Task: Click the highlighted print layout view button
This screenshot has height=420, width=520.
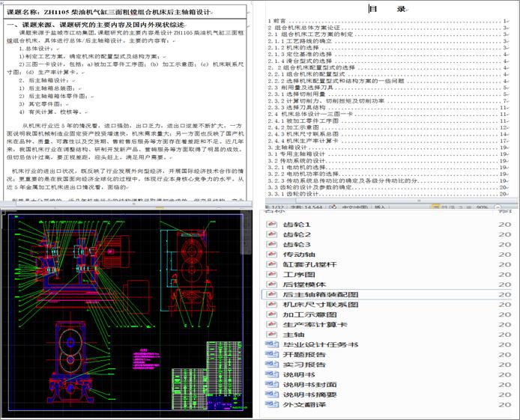Action: tap(436, 207)
